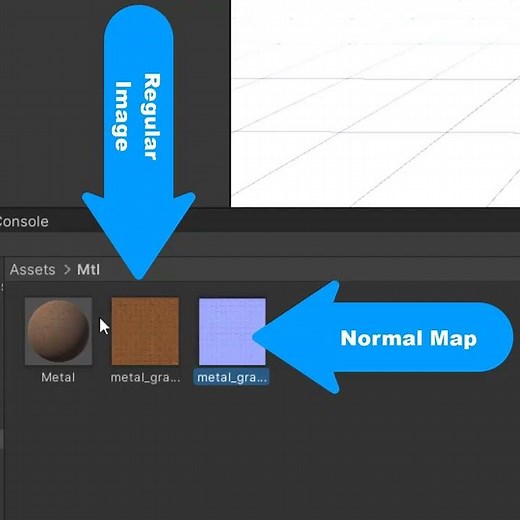Open the Console tab

pyautogui.click(x=23, y=222)
